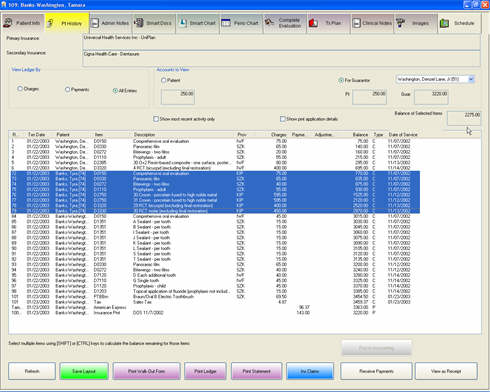Image resolution: width=490 pixels, height=392 pixels.
Task: Select the S Sealant - per tooth row
Action: click(215, 254)
